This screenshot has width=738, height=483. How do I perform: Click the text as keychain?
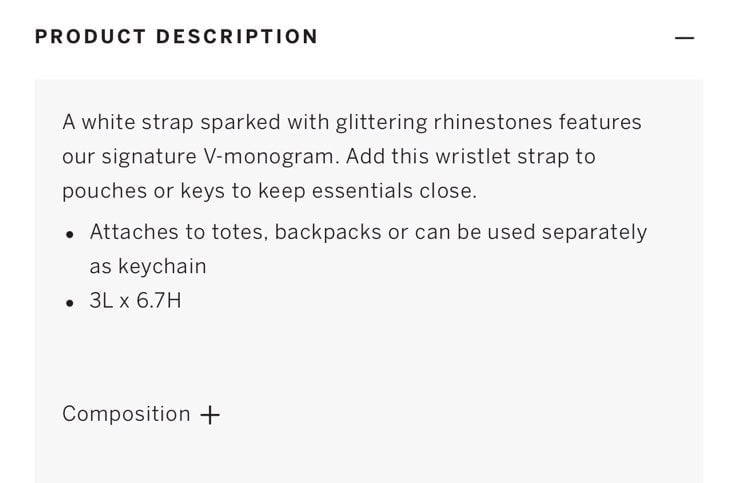pos(148,266)
